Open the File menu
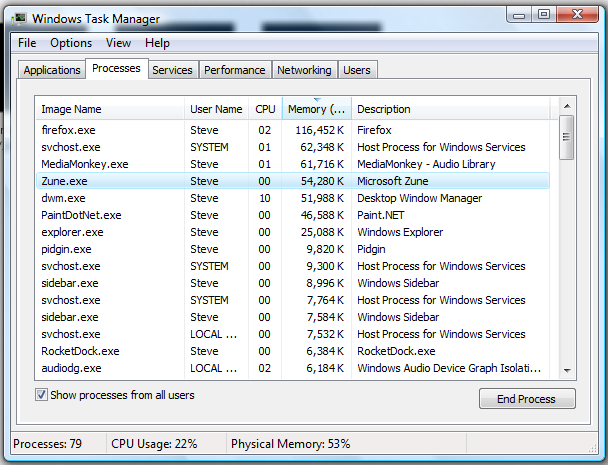The height and width of the screenshot is (465, 608). click(27, 43)
